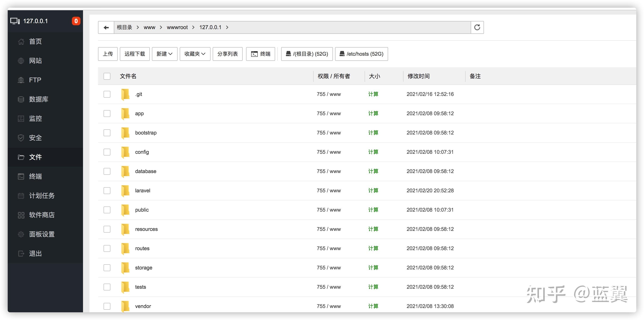Open 数据库 database sidebar item
Screen dimensions: 644x320
(x=39, y=99)
